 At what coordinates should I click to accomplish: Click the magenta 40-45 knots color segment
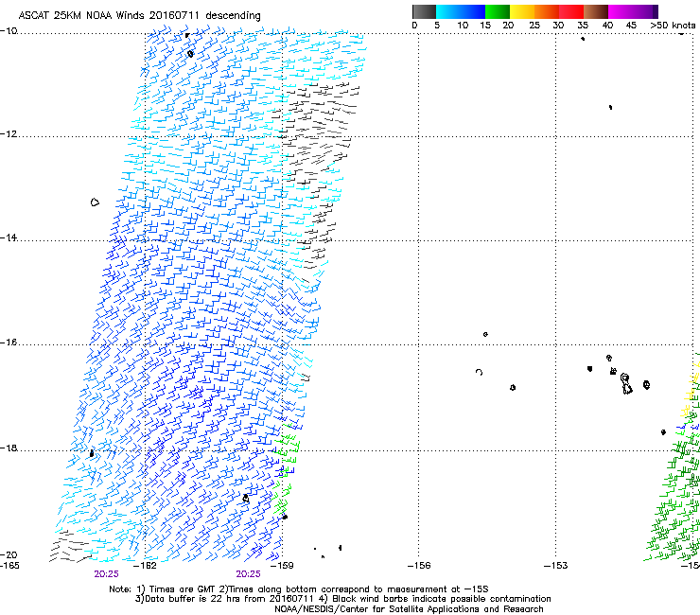[621, 11]
